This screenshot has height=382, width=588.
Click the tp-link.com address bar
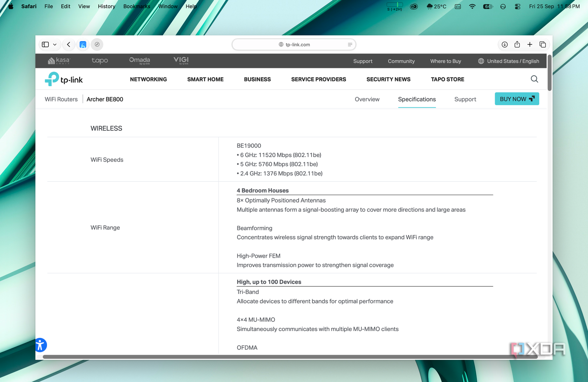coord(294,45)
